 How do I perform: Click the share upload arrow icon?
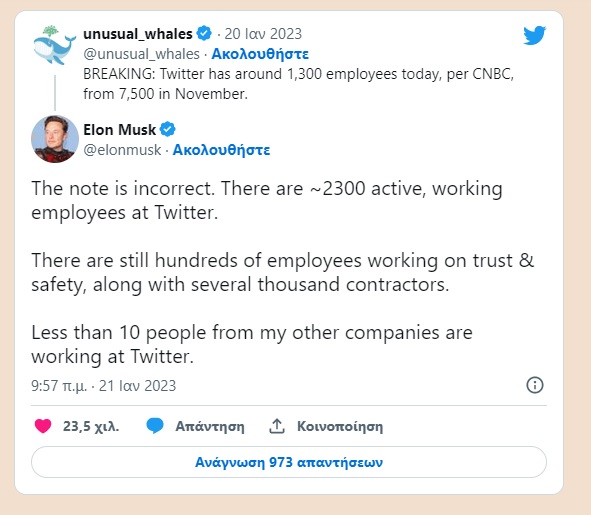(277, 426)
